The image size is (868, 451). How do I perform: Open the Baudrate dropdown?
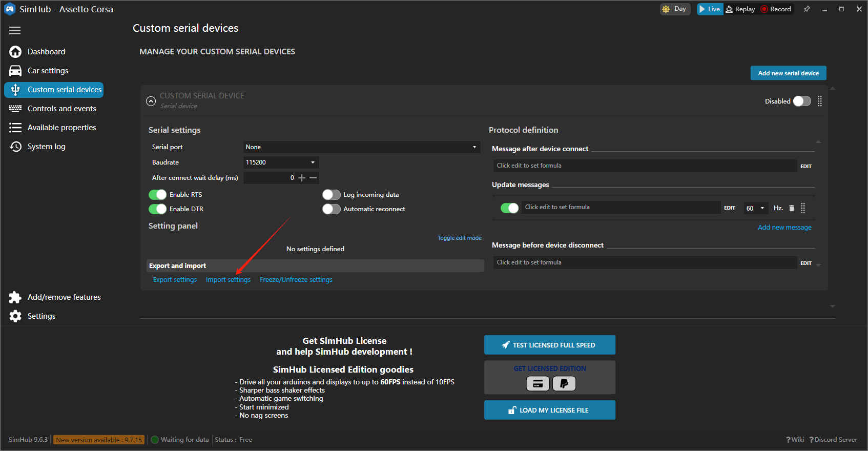pyautogui.click(x=281, y=162)
